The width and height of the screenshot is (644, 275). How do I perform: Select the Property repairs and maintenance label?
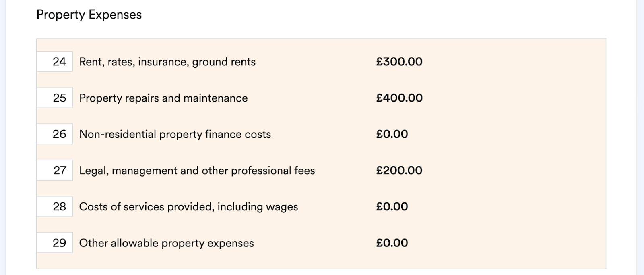point(163,98)
